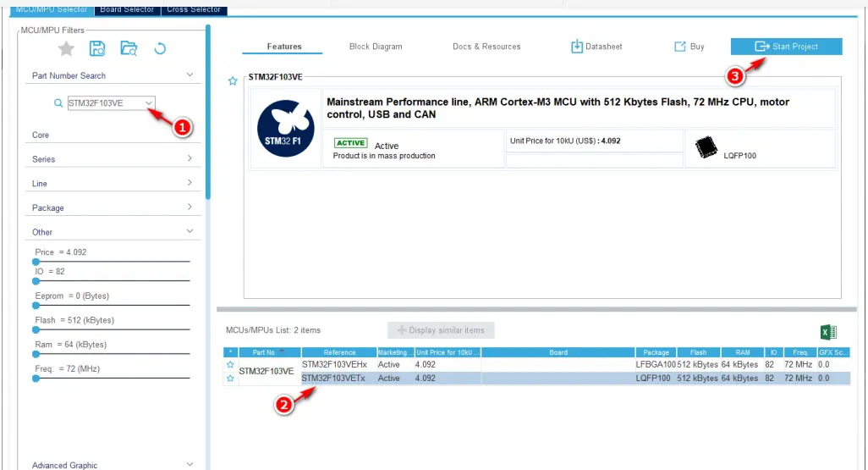Sort by the IO column header
868x470 pixels.
coord(772,352)
